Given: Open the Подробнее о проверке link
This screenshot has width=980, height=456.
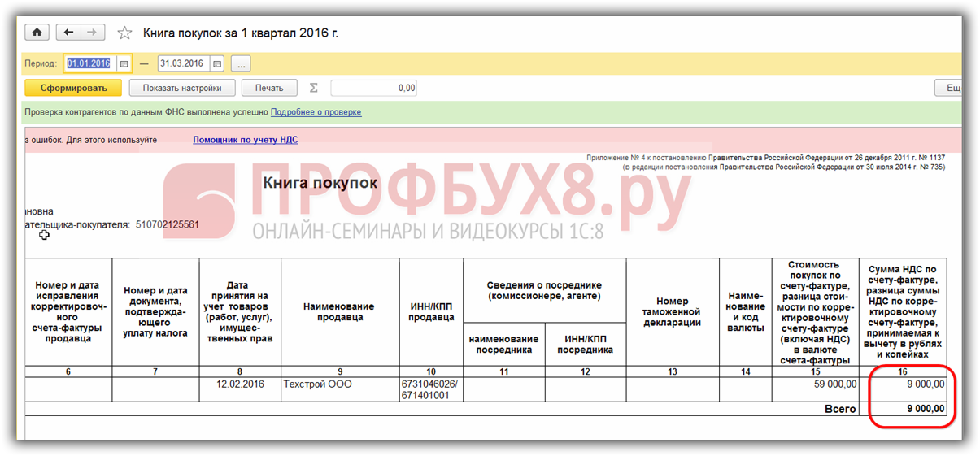Looking at the screenshot, I should [316, 112].
